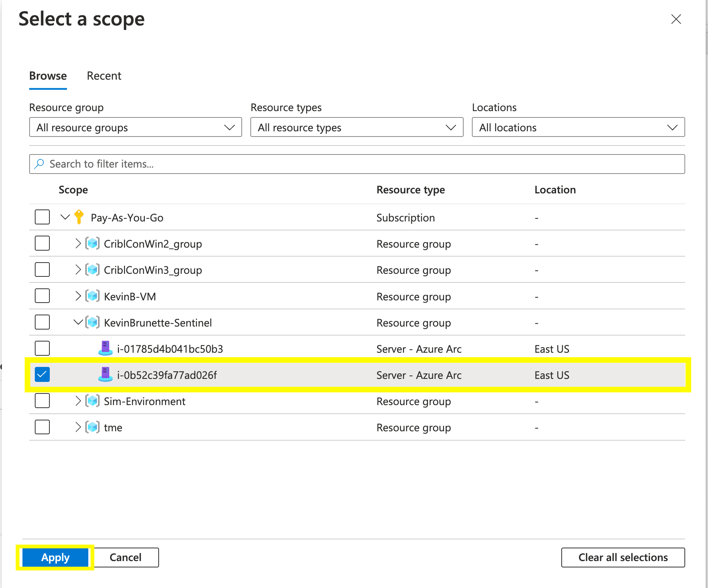708x588 pixels.
Task: Click the KevinBrunette-Sentinel resource group icon
Action: tap(92, 322)
